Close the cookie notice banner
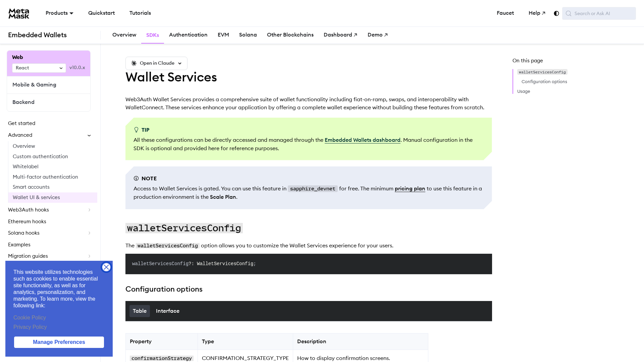This screenshot has height=362, width=644. pos(106,267)
